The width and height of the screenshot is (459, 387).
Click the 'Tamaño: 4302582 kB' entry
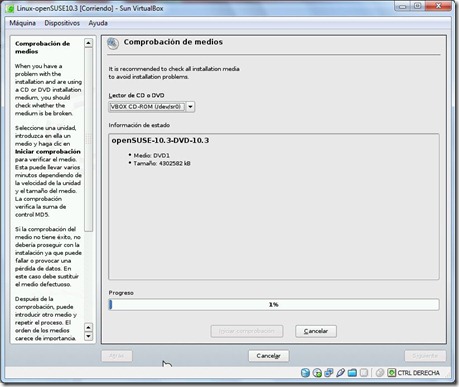162,163
